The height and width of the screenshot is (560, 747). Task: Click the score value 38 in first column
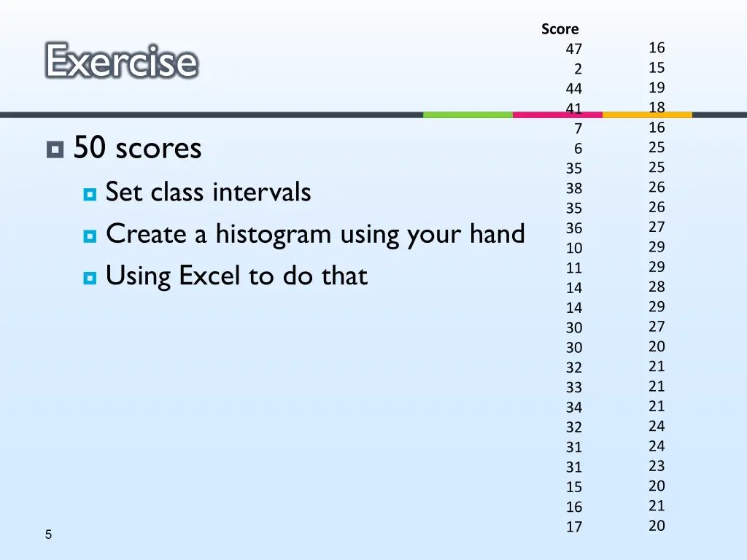tap(574, 188)
